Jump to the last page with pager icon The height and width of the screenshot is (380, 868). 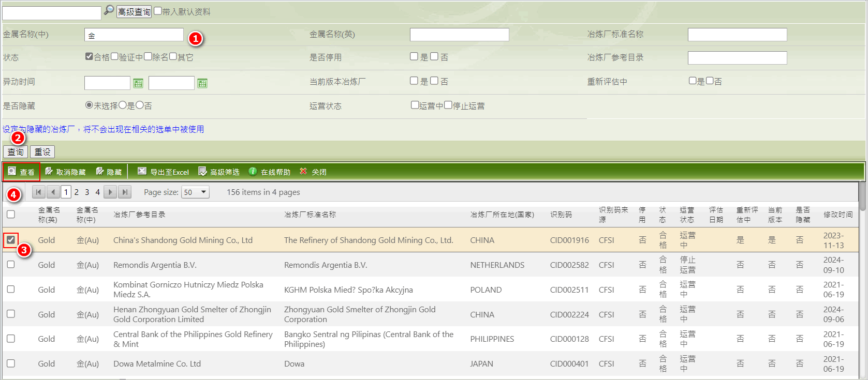(125, 192)
